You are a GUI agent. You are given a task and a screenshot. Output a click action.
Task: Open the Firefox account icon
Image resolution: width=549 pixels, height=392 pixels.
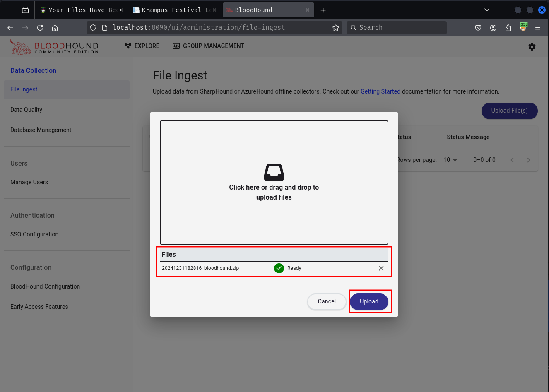point(493,28)
